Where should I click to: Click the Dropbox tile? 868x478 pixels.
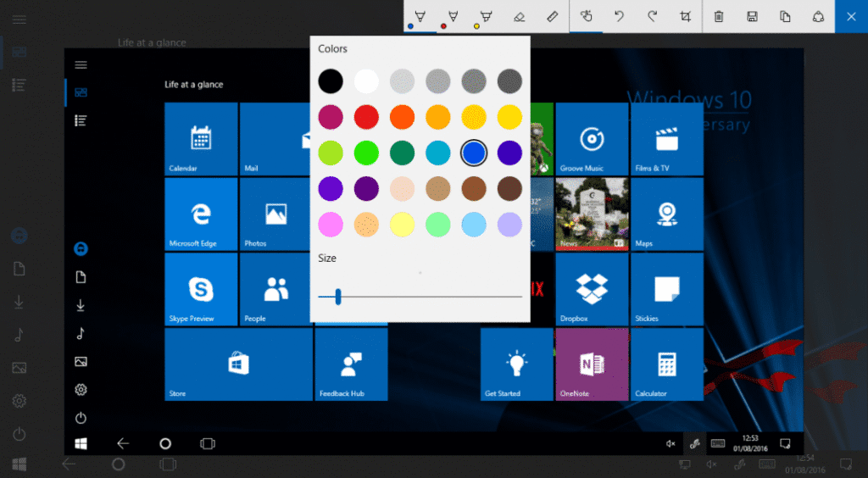[591, 289]
